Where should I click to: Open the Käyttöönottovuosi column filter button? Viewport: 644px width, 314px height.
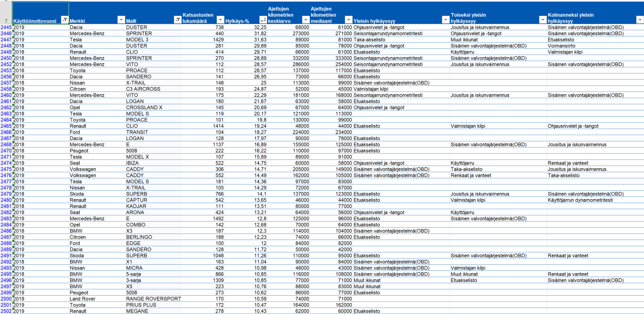[65, 20]
